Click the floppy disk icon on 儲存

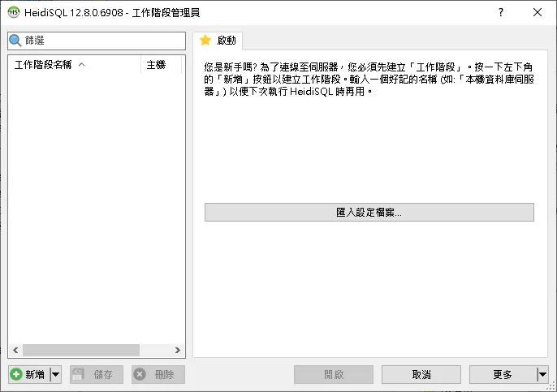coord(78,374)
